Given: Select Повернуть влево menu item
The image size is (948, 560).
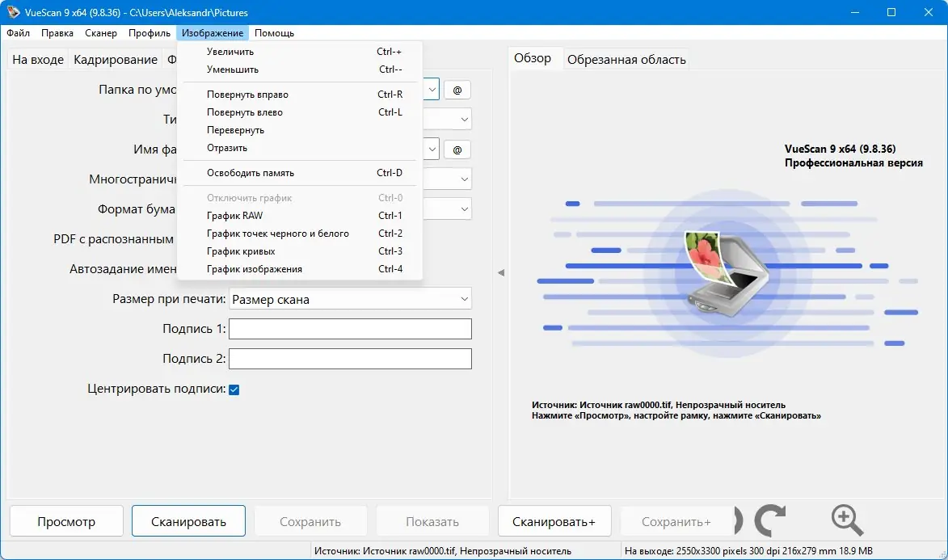Looking at the screenshot, I should click(300, 112).
